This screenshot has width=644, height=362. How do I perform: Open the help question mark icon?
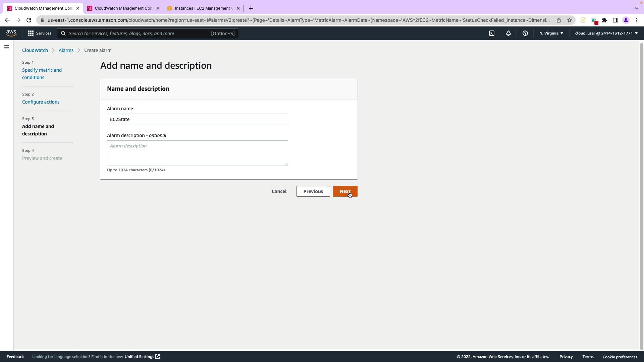coord(525,33)
